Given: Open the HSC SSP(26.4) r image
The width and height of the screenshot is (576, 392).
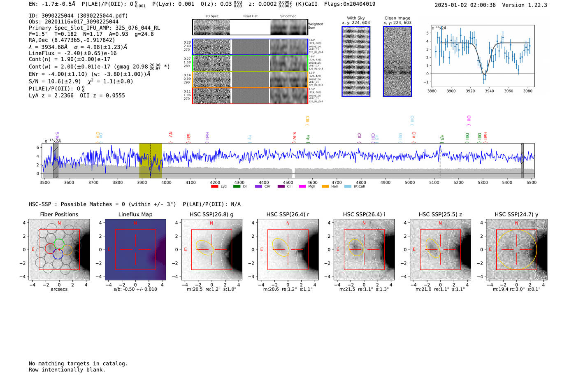Looking at the screenshot, I should coord(288,250).
